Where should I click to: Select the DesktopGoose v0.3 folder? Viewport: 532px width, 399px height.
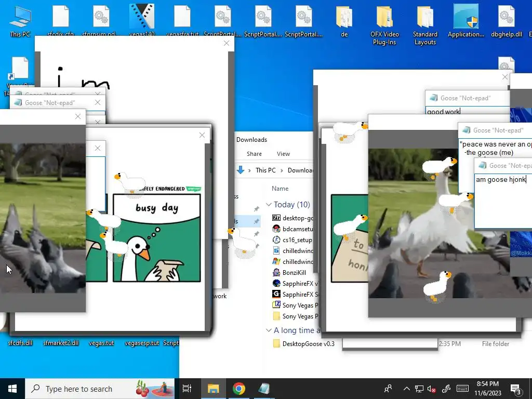coord(304,344)
